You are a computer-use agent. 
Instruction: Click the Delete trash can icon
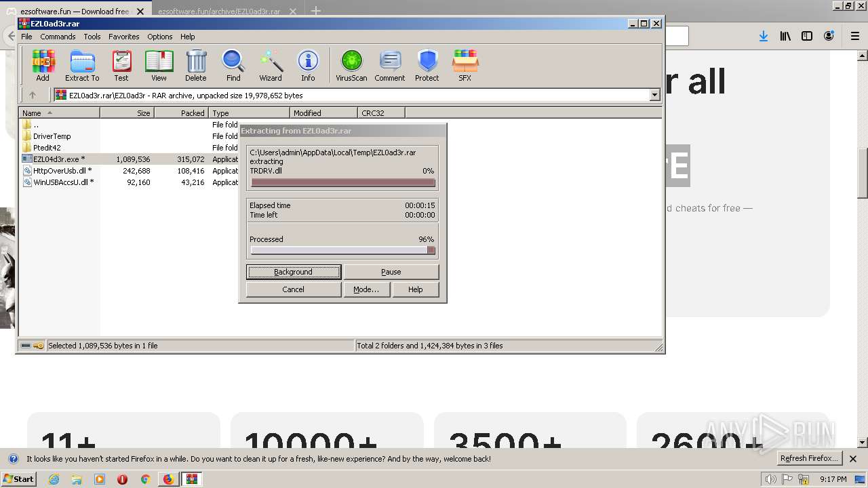[x=196, y=66]
